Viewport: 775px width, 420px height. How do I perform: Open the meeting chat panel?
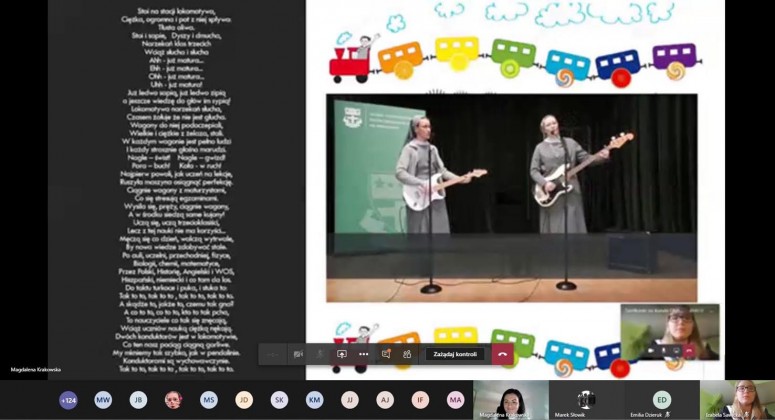pyautogui.click(x=386, y=354)
